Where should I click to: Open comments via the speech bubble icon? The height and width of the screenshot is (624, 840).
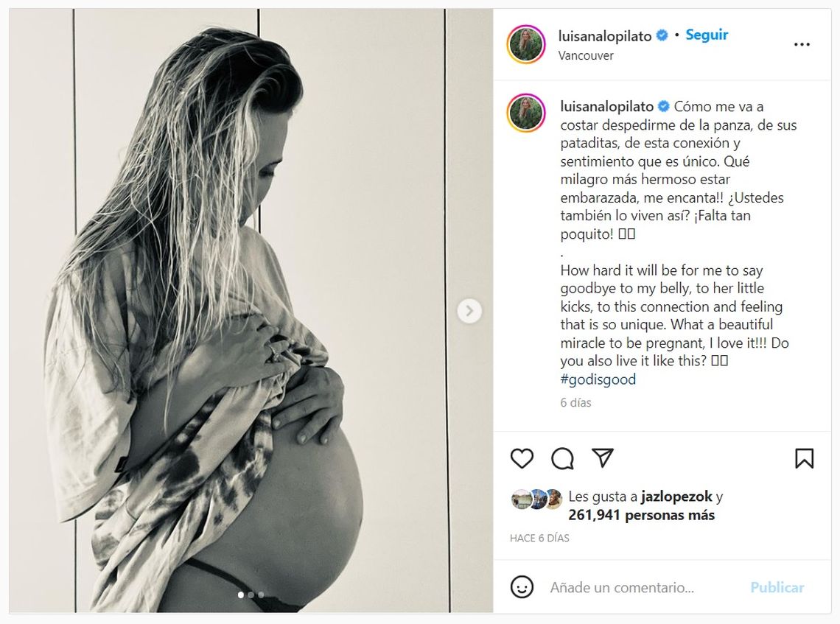click(562, 459)
